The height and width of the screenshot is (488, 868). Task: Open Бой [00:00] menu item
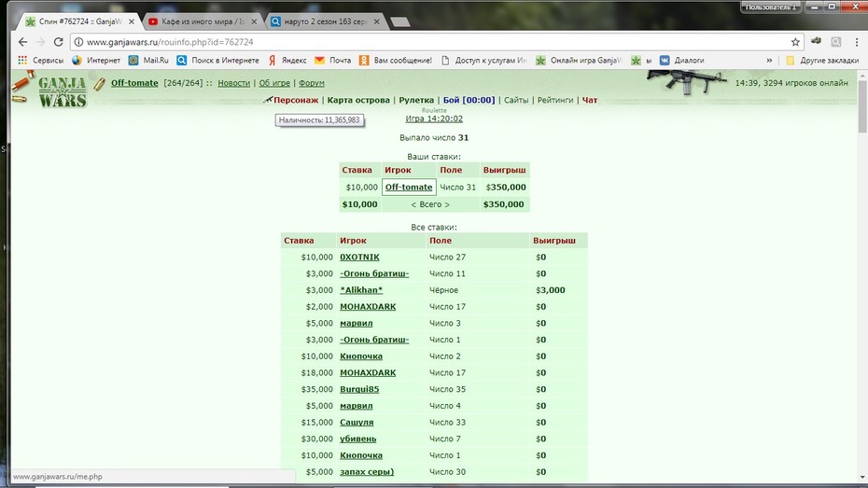(x=469, y=100)
